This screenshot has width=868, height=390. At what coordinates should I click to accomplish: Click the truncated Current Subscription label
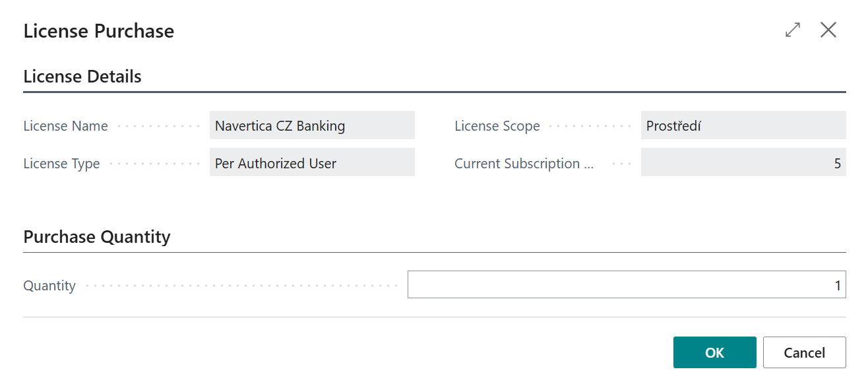(524, 163)
